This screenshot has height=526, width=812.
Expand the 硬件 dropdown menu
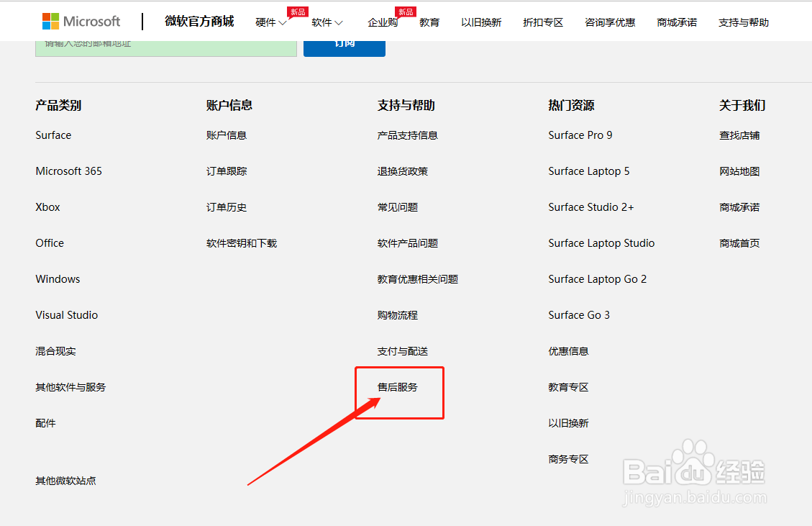tap(271, 22)
